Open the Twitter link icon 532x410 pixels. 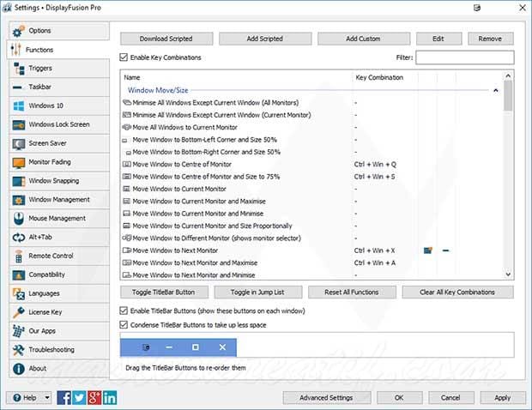79,398
